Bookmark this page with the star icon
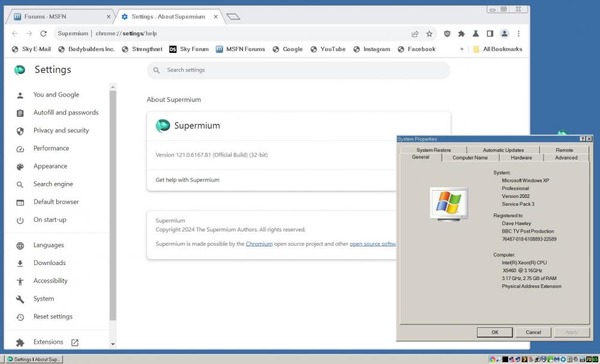600x364 pixels. pyautogui.click(x=430, y=34)
